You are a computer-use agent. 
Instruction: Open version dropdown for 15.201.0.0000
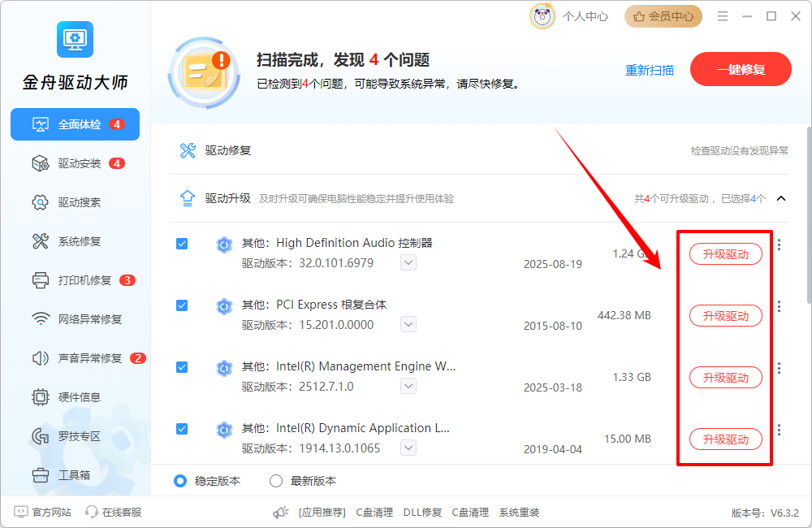(408, 324)
